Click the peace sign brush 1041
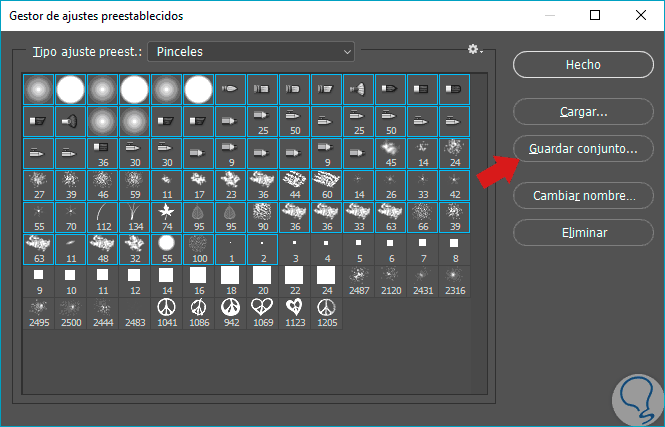The width and height of the screenshot is (665, 427). pos(167,310)
